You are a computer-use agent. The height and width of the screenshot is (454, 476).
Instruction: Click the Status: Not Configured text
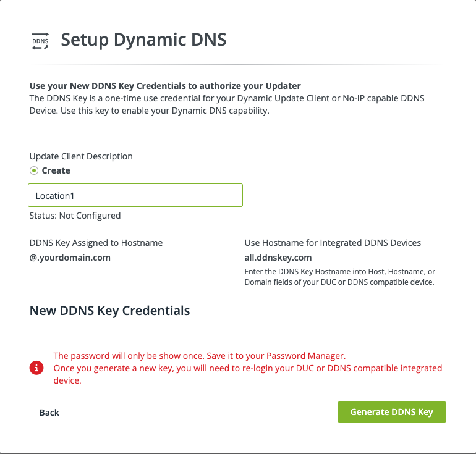[x=75, y=216]
